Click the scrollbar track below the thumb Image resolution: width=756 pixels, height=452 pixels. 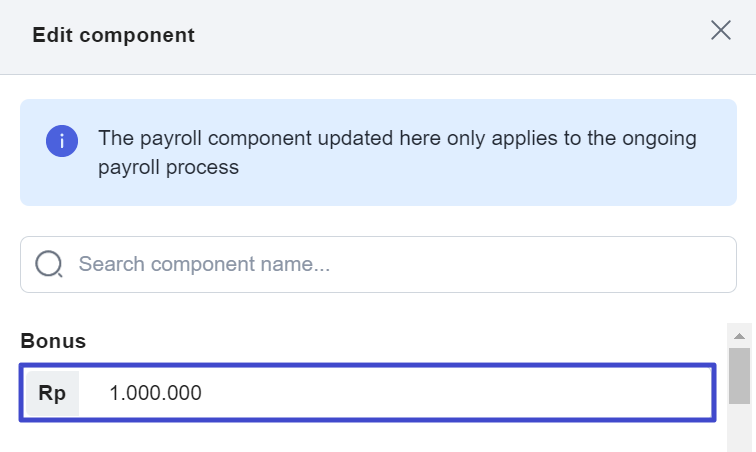739,428
